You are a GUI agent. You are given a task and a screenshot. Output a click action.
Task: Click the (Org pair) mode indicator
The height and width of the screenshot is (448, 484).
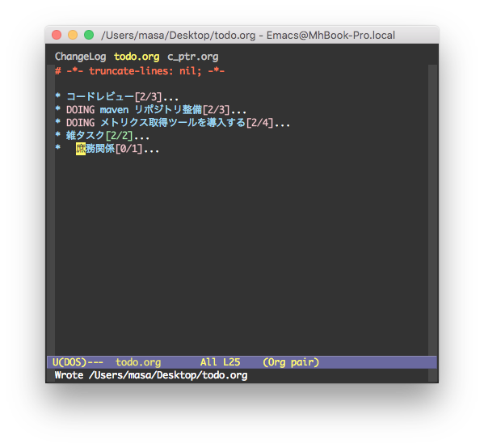(291, 362)
